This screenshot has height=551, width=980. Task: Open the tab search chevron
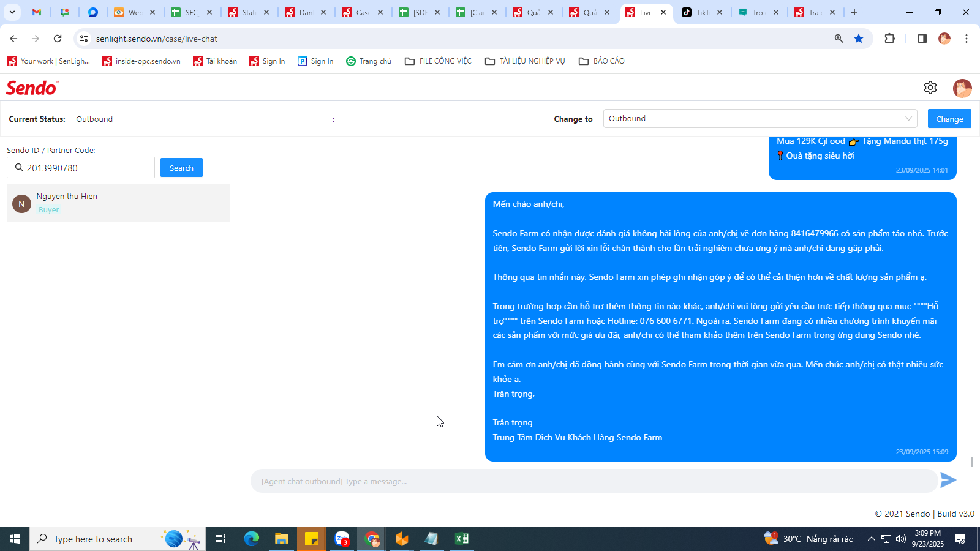[12, 12]
